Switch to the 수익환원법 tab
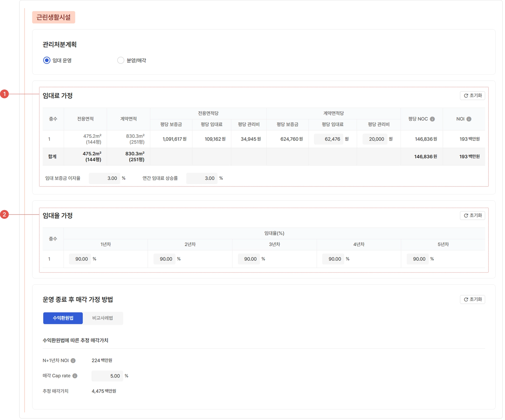The image size is (505, 420). pyautogui.click(x=63, y=318)
